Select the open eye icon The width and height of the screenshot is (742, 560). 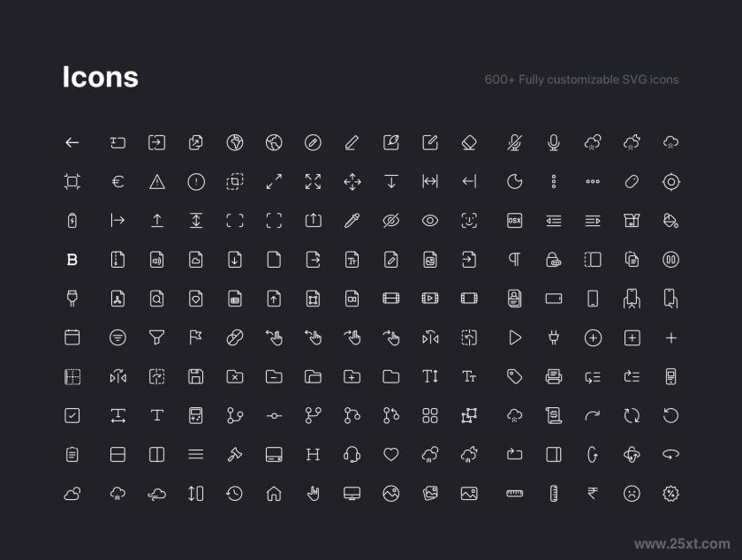[x=430, y=221]
